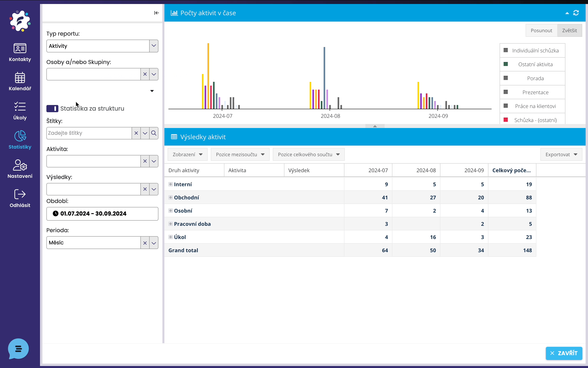Open the Typ reportu dropdown
The image size is (588, 368).
(154, 46)
